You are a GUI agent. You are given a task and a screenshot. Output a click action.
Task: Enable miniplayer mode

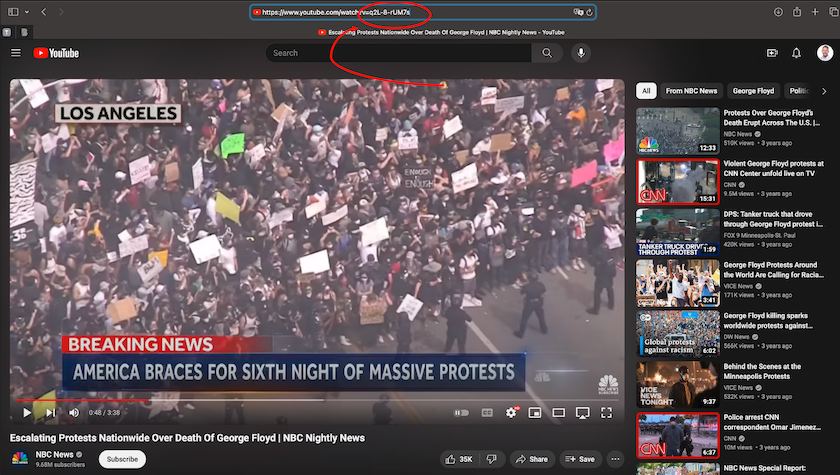(535, 412)
